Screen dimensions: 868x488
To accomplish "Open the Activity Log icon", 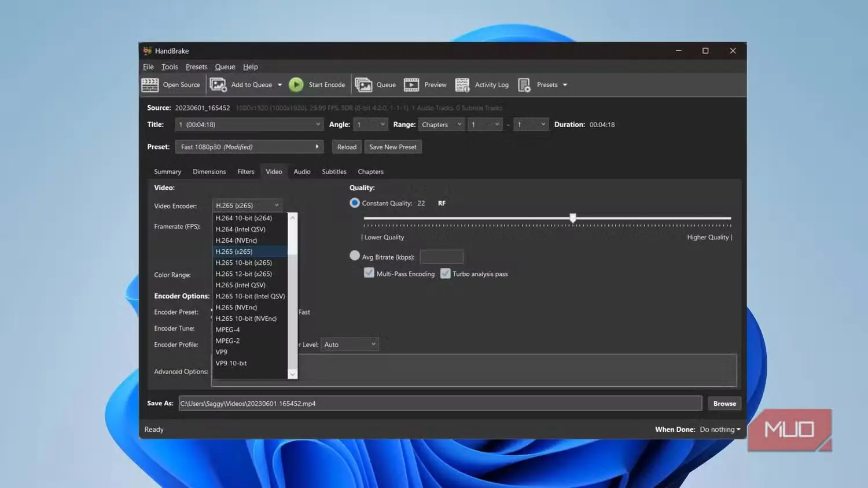I will point(462,85).
